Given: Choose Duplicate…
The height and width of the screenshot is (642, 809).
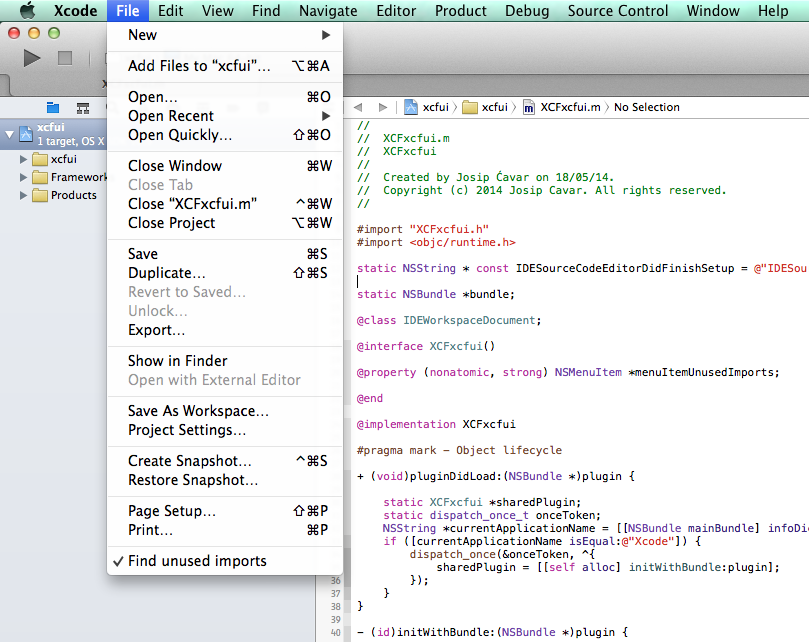Looking at the screenshot, I should pos(224,273).
